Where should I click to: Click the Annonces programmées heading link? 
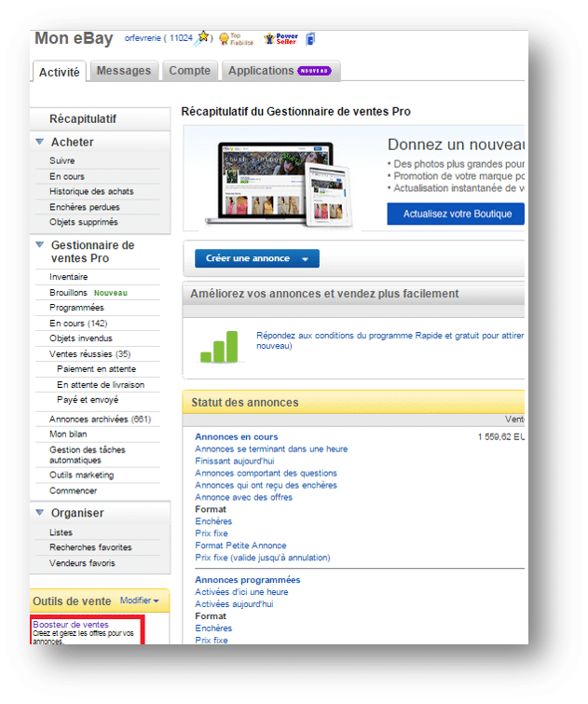(247, 580)
